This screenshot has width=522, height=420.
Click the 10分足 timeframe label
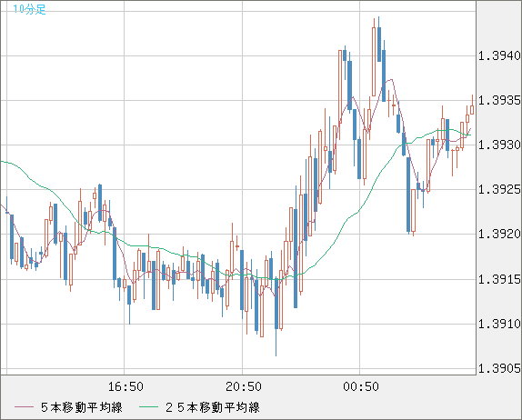point(29,9)
